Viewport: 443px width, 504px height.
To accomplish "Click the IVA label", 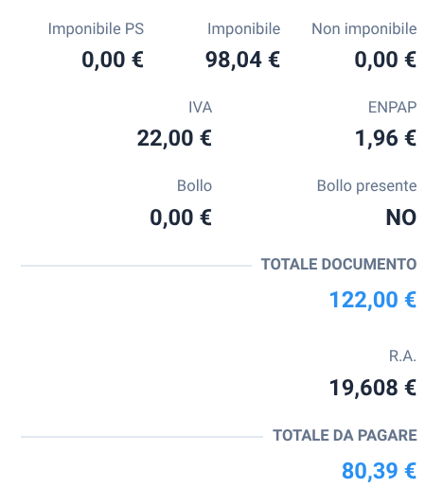I will pyautogui.click(x=200, y=108).
